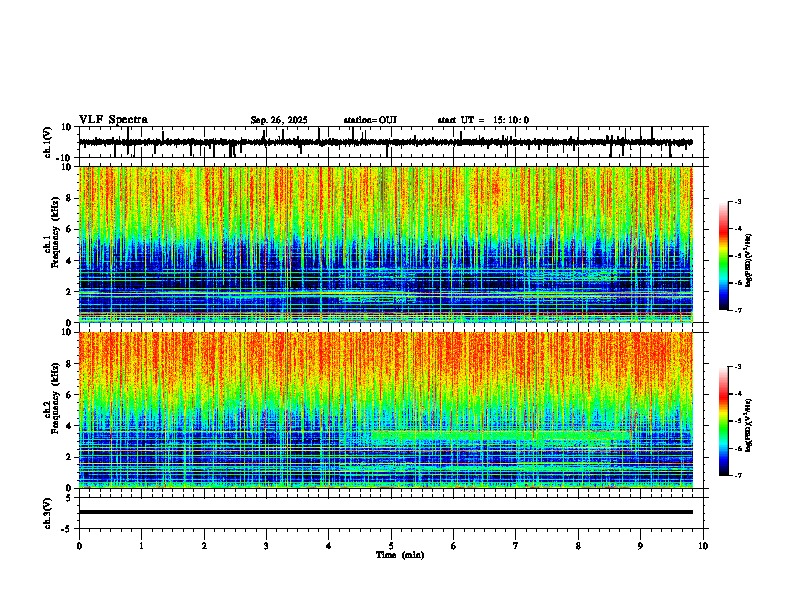Click the ch.3 voltage flat-line panel

coord(393,513)
